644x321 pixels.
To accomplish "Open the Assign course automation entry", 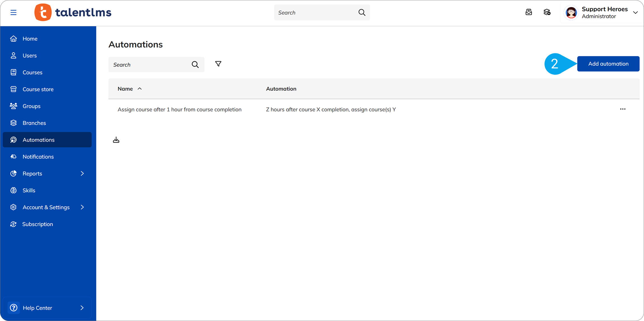I will pos(179,109).
